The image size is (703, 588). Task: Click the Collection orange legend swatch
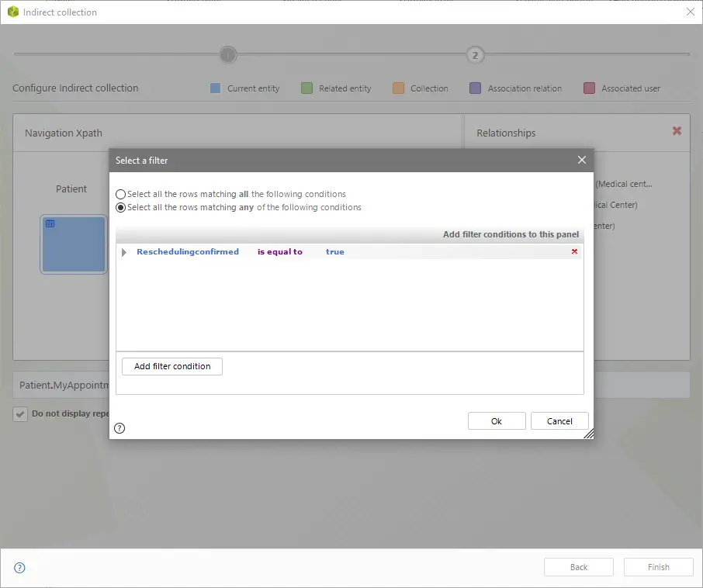tap(398, 88)
